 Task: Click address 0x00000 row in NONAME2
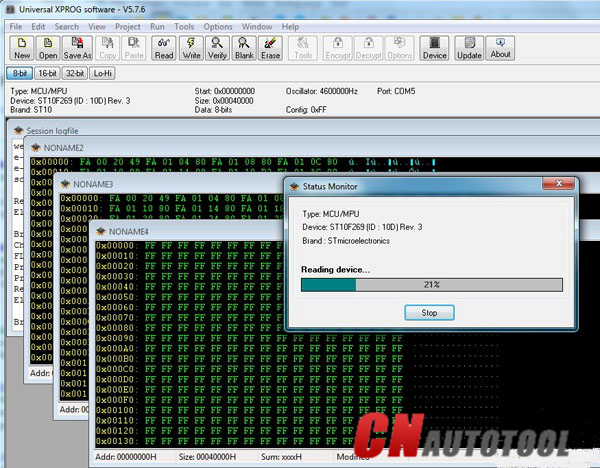tap(233, 162)
